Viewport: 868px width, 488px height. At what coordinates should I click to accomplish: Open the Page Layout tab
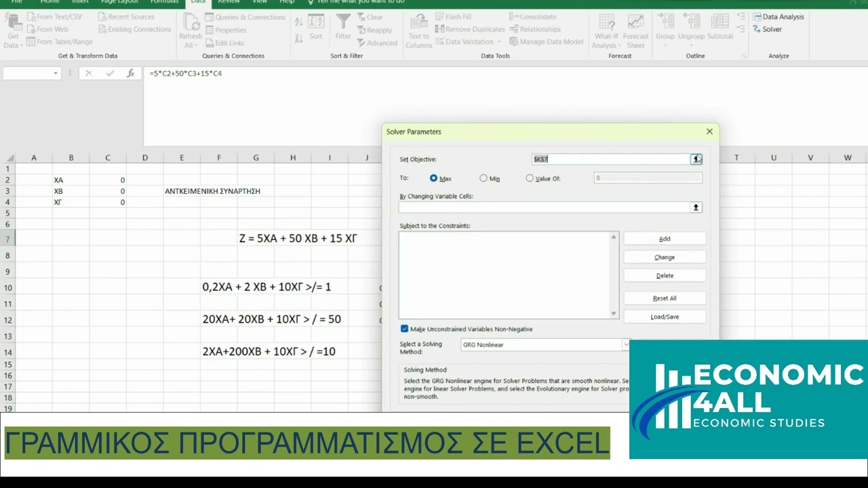coord(119,2)
